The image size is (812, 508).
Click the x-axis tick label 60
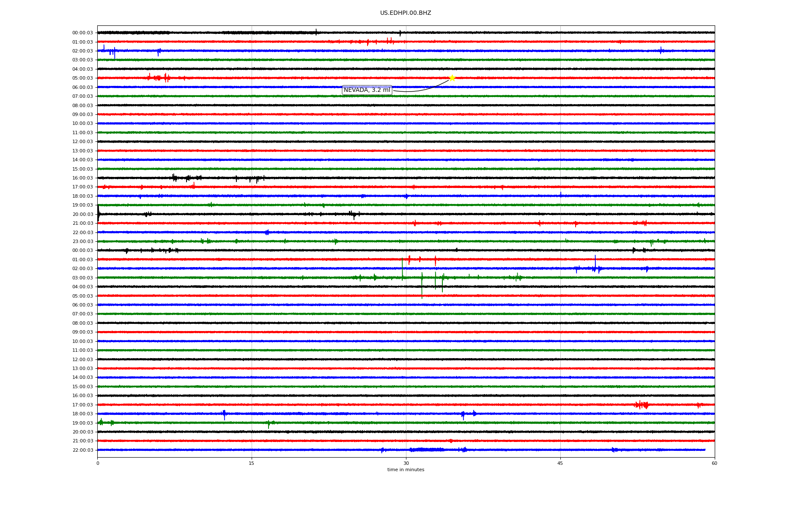pos(714,463)
